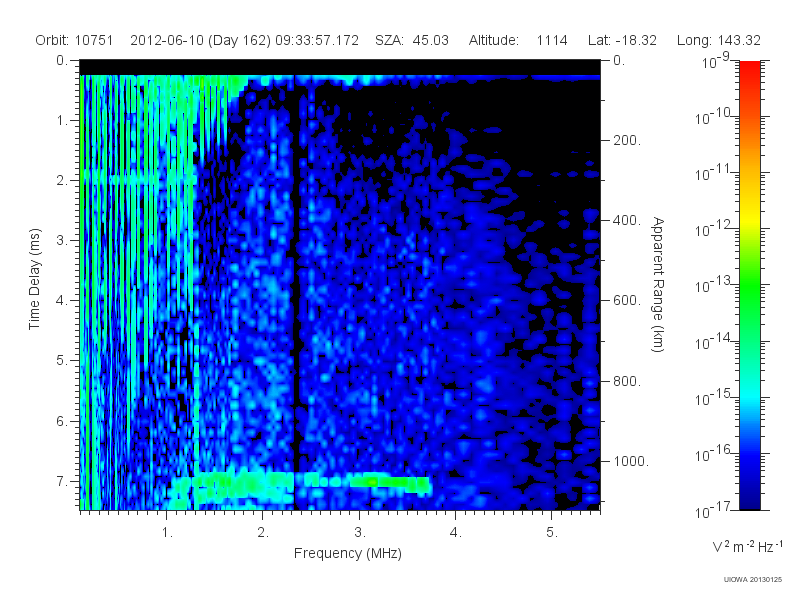
Task: Click the '600.' apparent range tick label
Action: tap(627, 301)
